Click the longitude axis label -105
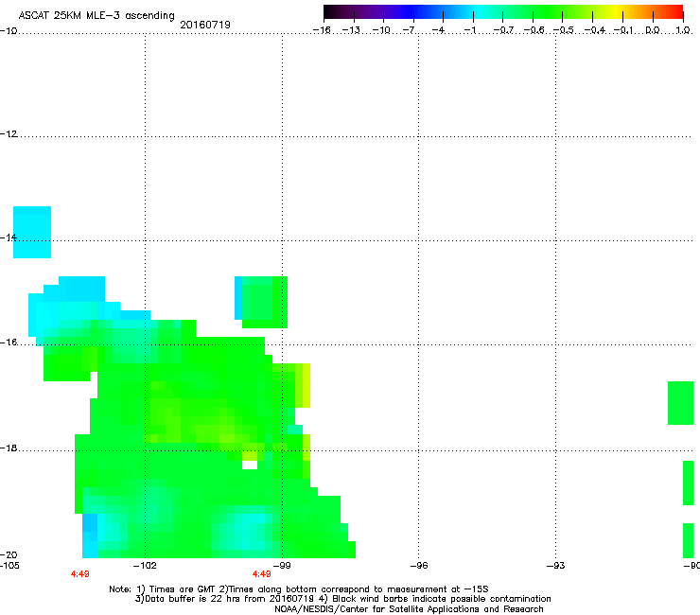This screenshot has height=615, width=700. click(9, 566)
